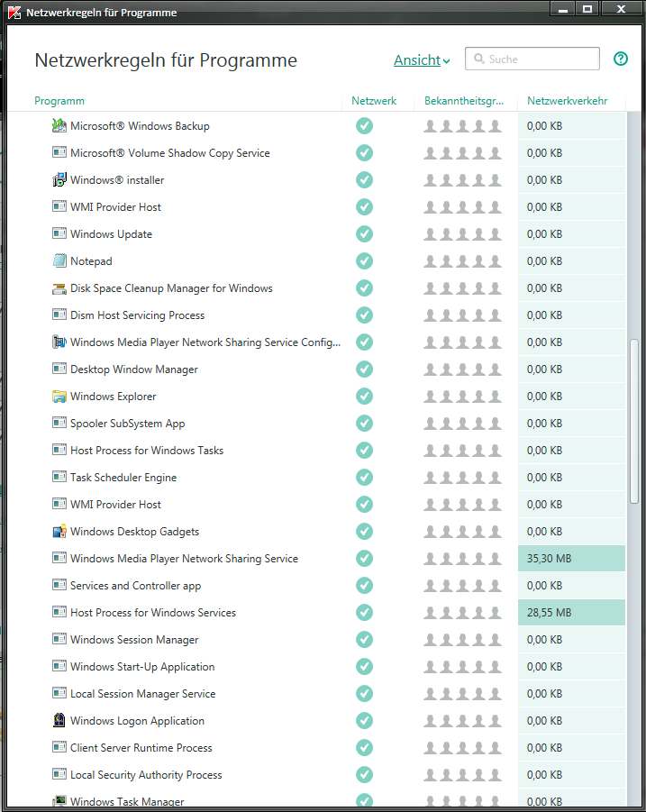Open the Ansicht view dropdown

pyautogui.click(x=422, y=60)
